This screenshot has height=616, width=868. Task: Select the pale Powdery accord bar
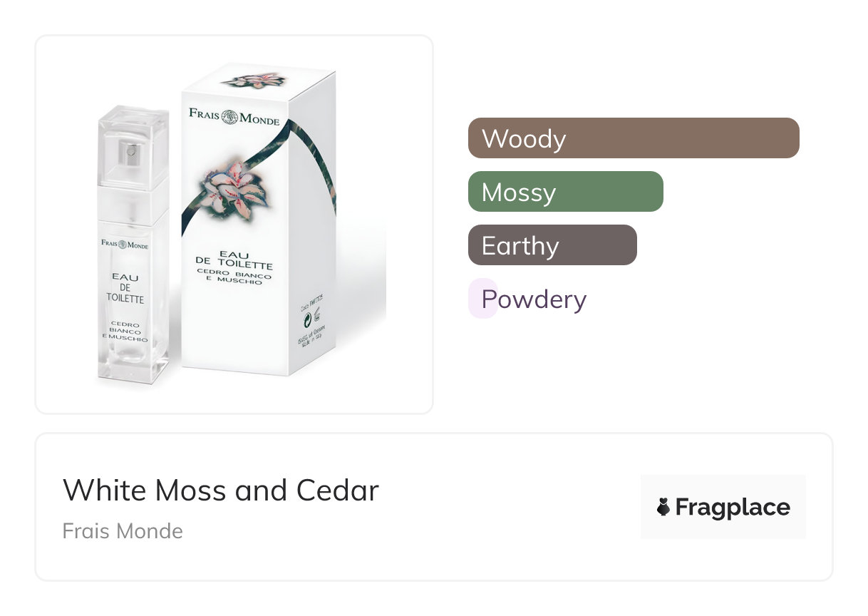[482, 298]
